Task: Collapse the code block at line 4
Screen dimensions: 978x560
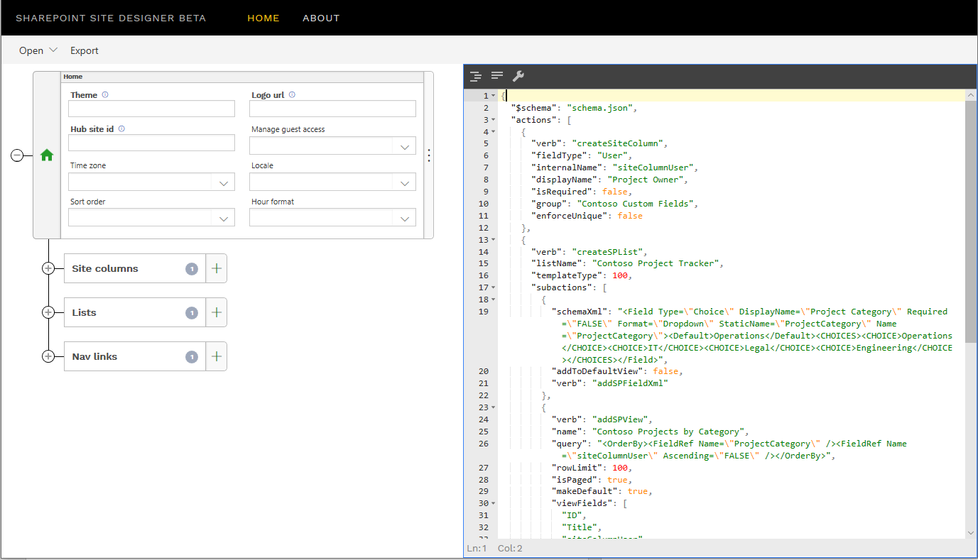Action: pyautogui.click(x=491, y=131)
